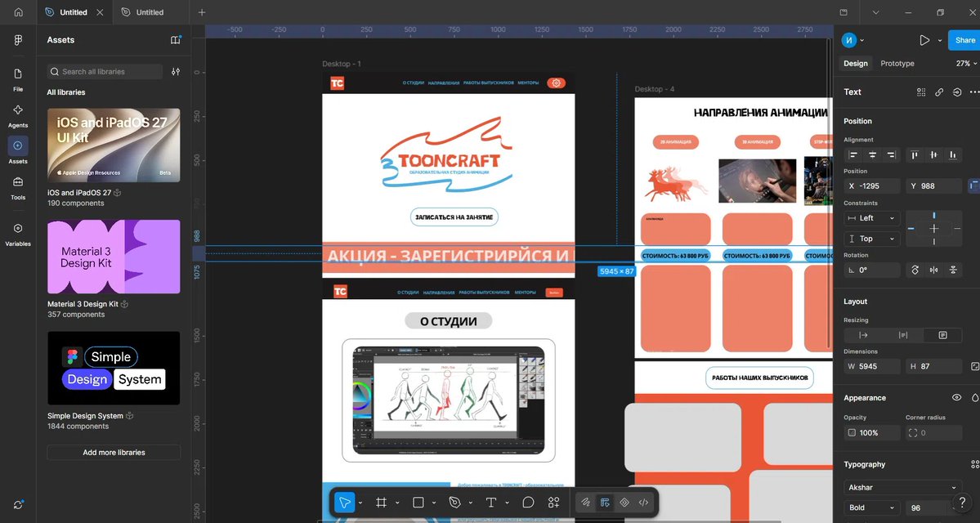
Task: Open the more options ellipsis in Text header
Action: tap(974, 92)
